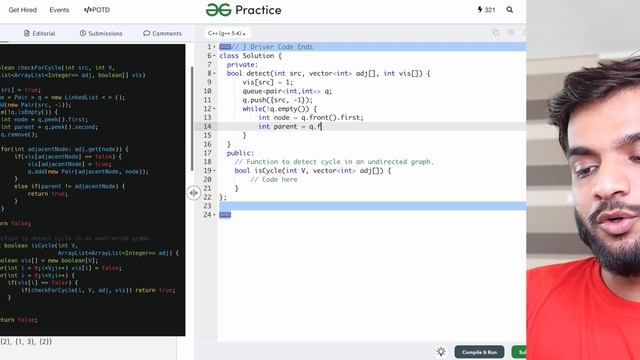Click the 'class Solution {' code line
640x360 pixels.
click(x=250, y=56)
